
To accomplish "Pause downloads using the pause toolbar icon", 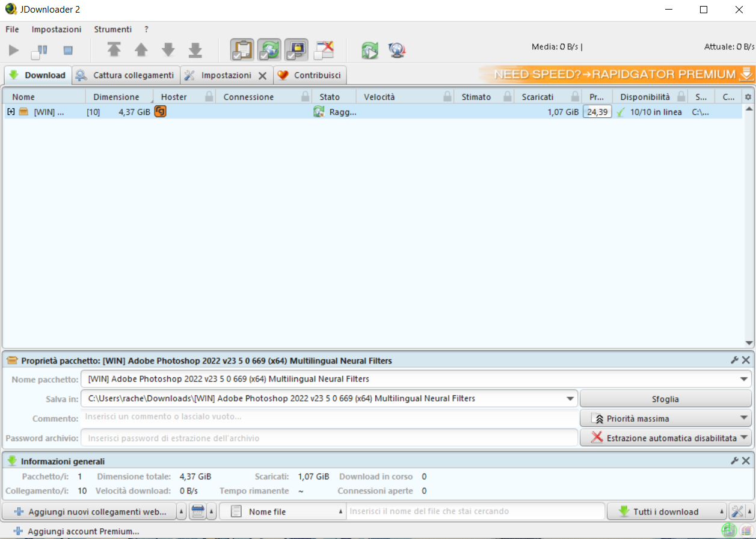I will pyautogui.click(x=40, y=51).
